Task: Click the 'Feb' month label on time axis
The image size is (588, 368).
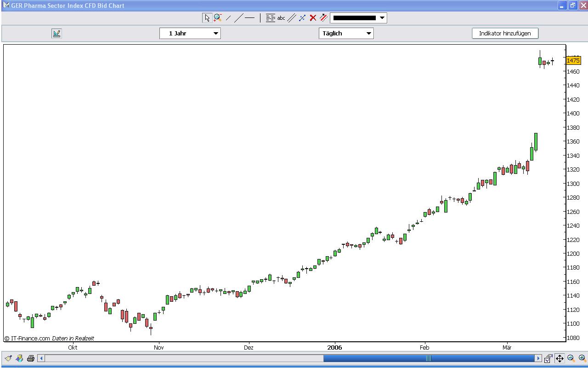Action: [x=424, y=348]
